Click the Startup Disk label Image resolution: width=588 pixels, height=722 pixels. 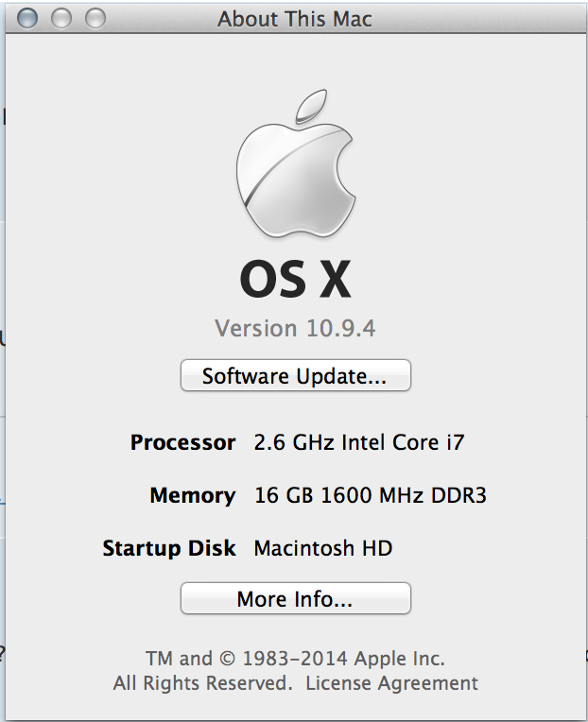pos(169,548)
